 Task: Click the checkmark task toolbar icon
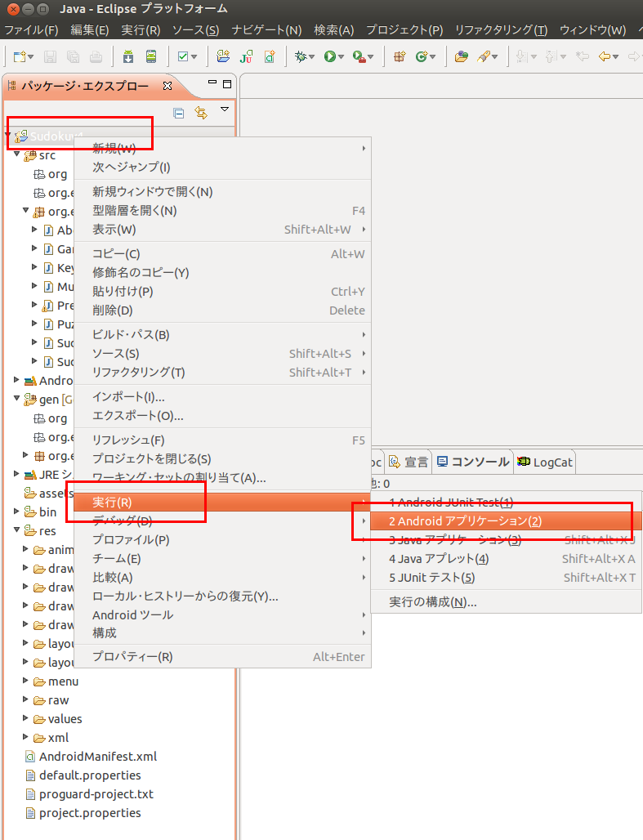tap(183, 56)
